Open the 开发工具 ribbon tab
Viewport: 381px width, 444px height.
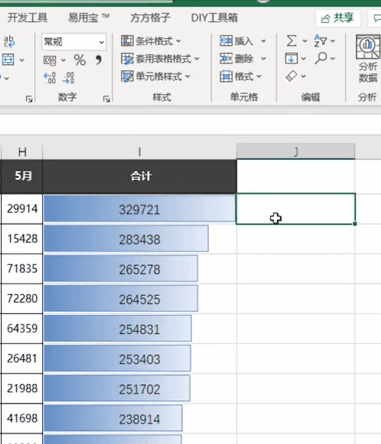(x=27, y=18)
